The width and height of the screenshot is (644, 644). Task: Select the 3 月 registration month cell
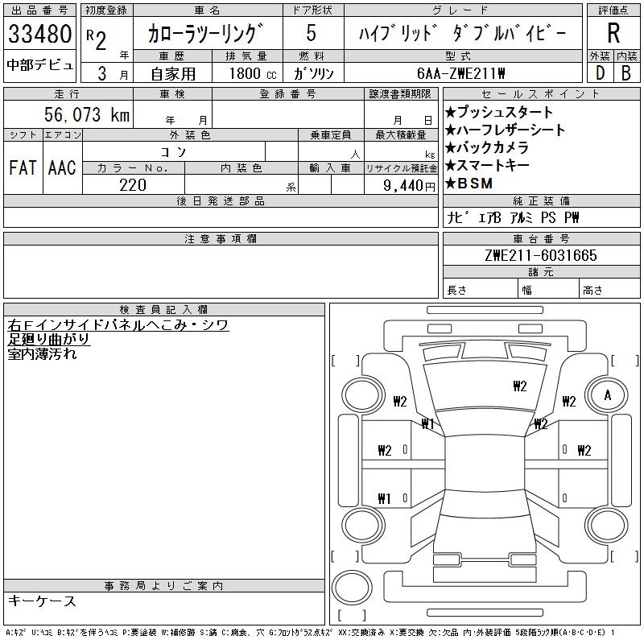coord(108,73)
